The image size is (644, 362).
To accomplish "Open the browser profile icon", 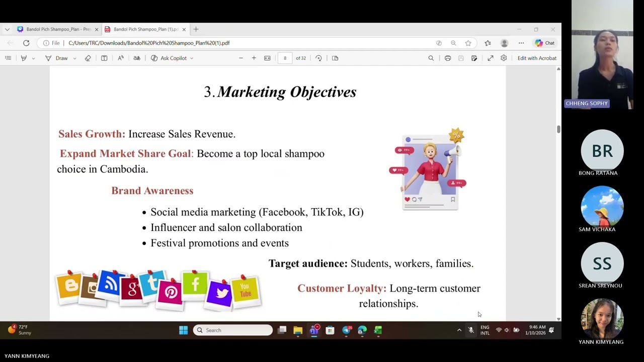I will (505, 43).
